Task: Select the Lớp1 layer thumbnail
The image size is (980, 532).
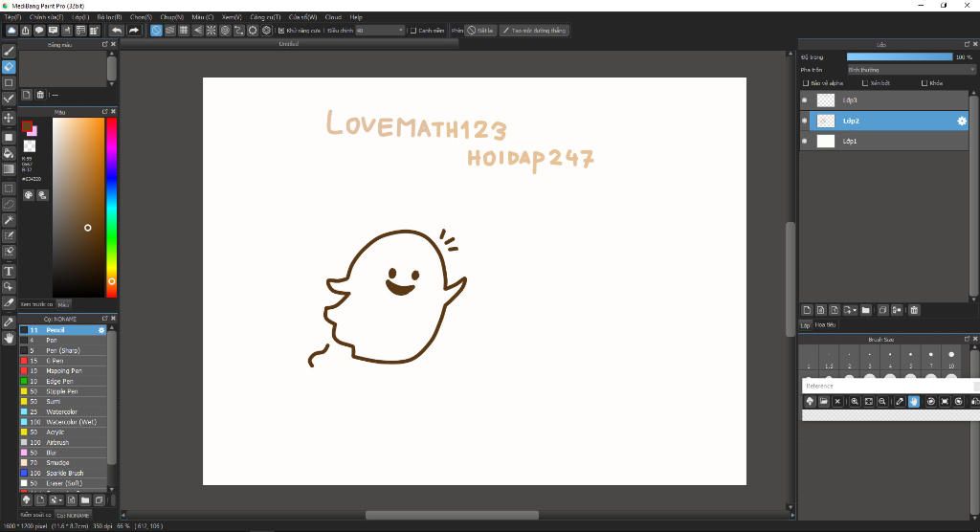Action: [826, 142]
